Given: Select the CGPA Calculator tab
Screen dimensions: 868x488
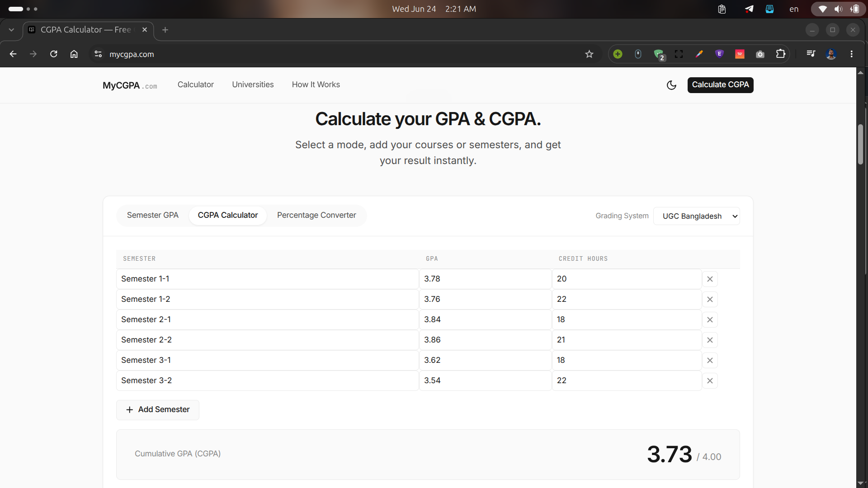Looking at the screenshot, I should (x=227, y=216).
